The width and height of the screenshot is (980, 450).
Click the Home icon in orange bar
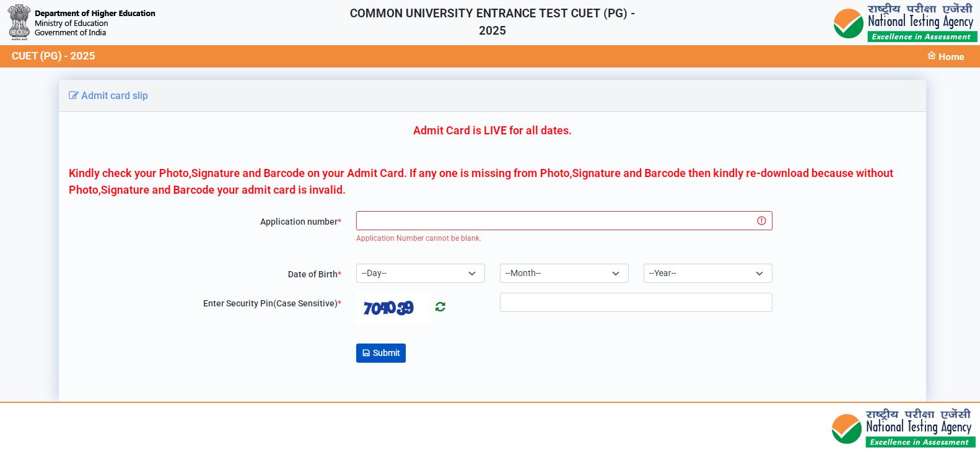pos(932,56)
